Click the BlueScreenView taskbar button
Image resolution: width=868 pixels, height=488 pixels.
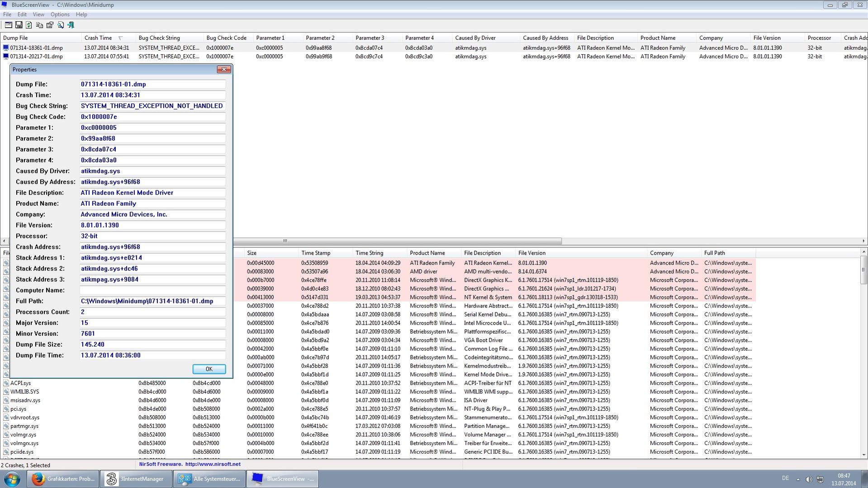[x=283, y=479]
